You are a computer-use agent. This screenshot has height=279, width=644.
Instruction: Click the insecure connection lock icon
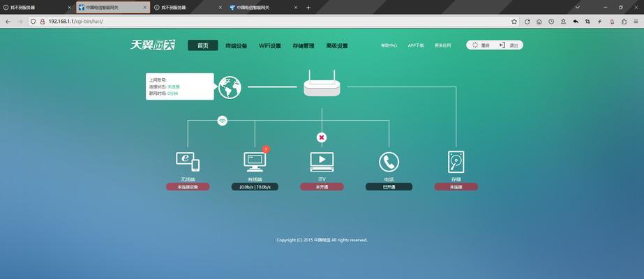pos(43,22)
